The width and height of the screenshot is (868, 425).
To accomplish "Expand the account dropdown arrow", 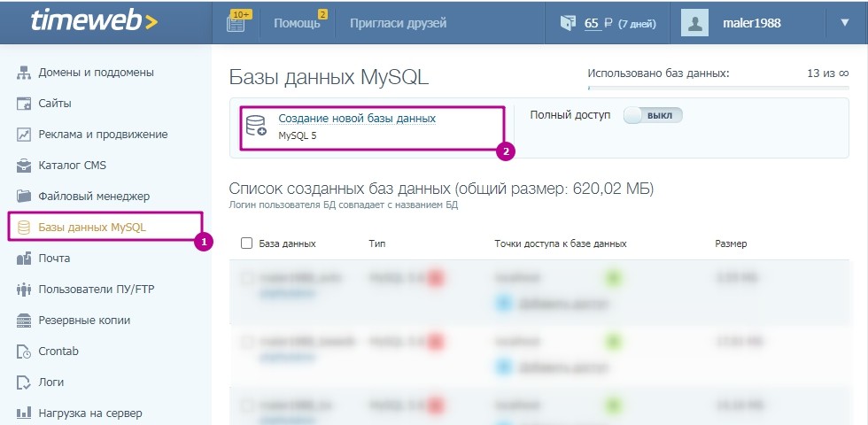I will [x=844, y=23].
